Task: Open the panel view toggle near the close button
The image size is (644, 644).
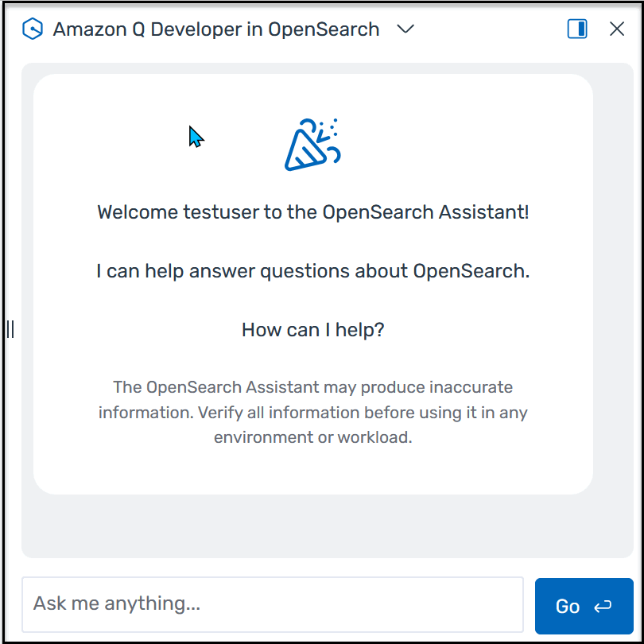Action: click(576, 28)
